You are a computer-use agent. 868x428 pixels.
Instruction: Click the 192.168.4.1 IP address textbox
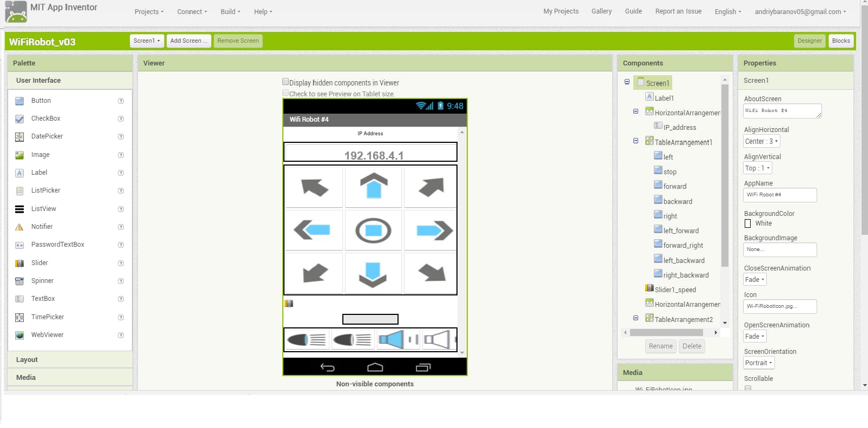click(x=370, y=152)
